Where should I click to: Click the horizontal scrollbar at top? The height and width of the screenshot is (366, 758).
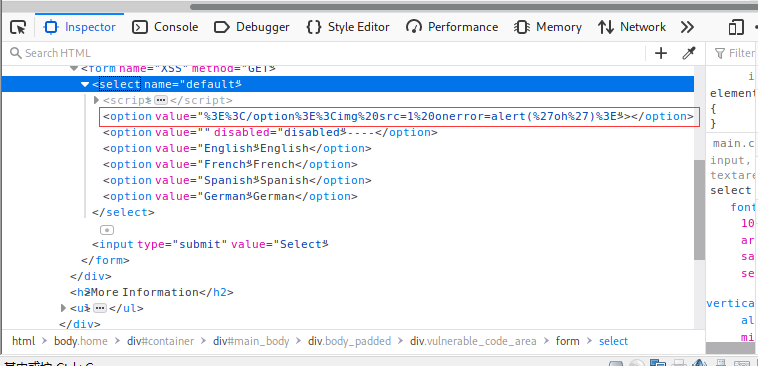tap(474, 7)
